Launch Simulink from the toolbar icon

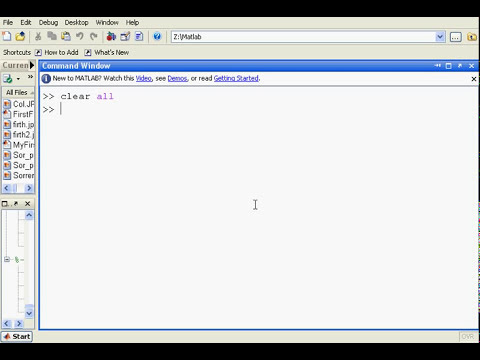111,36
